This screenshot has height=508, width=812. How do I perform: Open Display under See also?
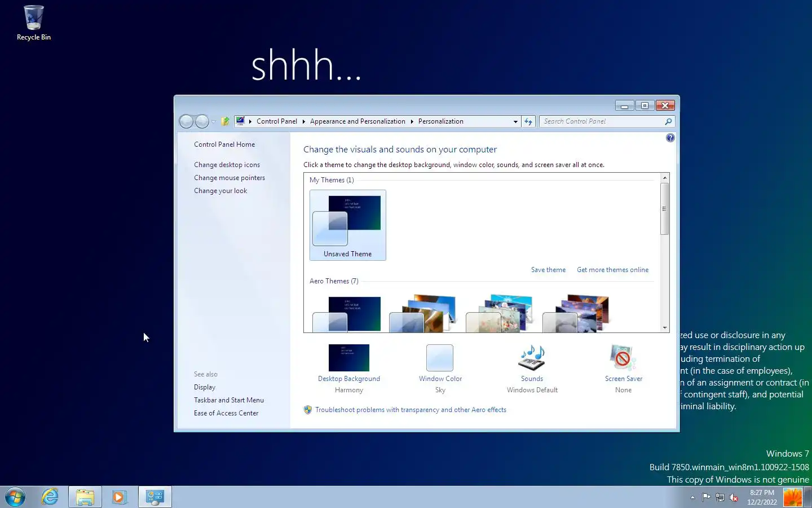click(x=205, y=387)
